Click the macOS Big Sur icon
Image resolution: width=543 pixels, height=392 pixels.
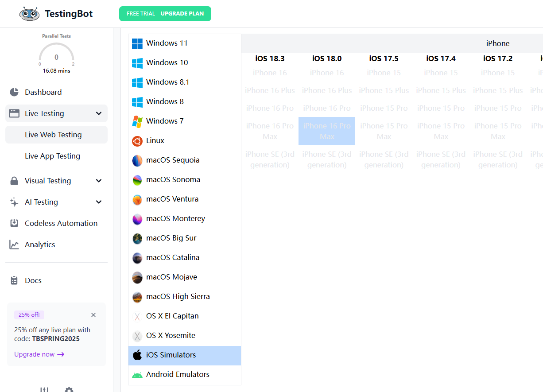137,238
